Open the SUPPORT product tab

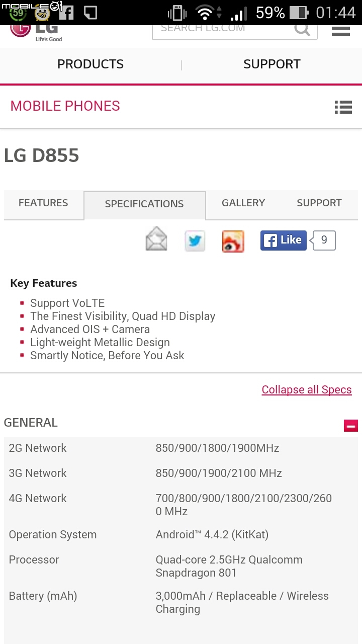pyautogui.click(x=319, y=203)
